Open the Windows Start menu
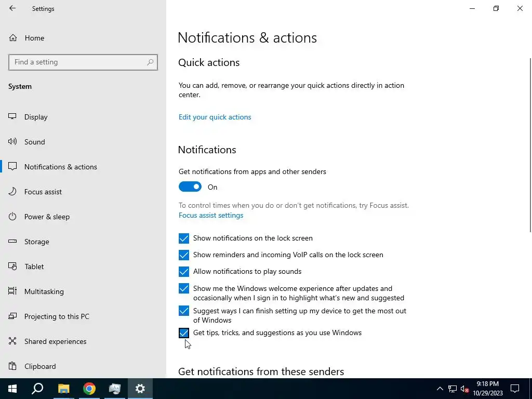 [x=12, y=389]
